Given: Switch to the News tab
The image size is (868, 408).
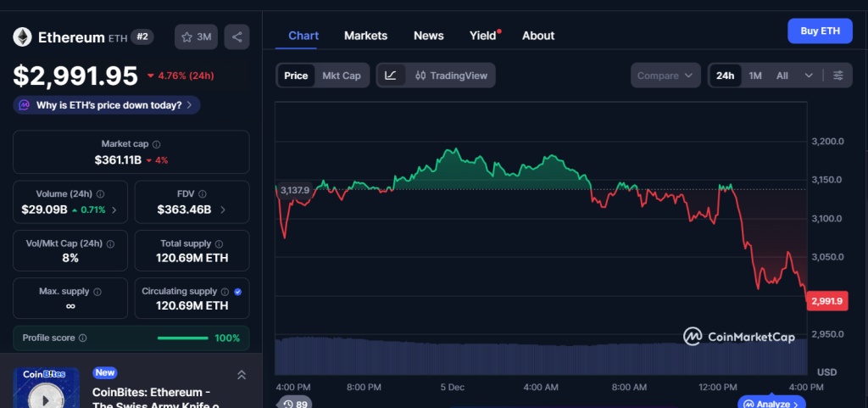Looking at the screenshot, I should pyautogui.click(x=428, y=36).
